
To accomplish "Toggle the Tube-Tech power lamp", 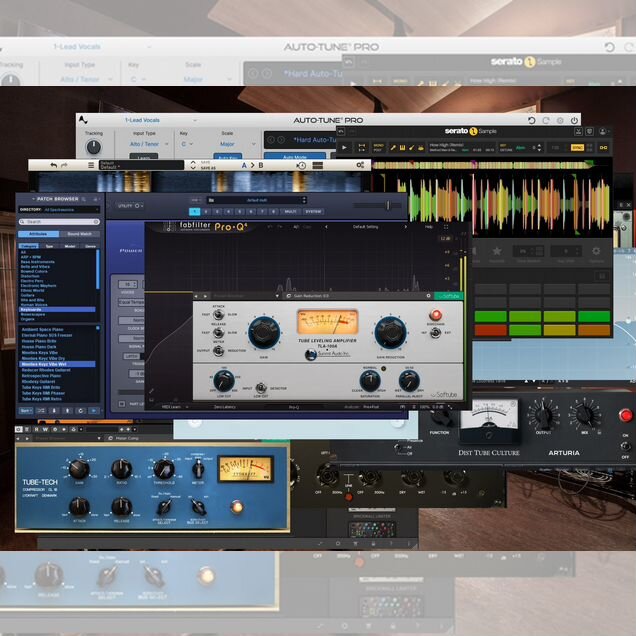I will pos(237,507).
